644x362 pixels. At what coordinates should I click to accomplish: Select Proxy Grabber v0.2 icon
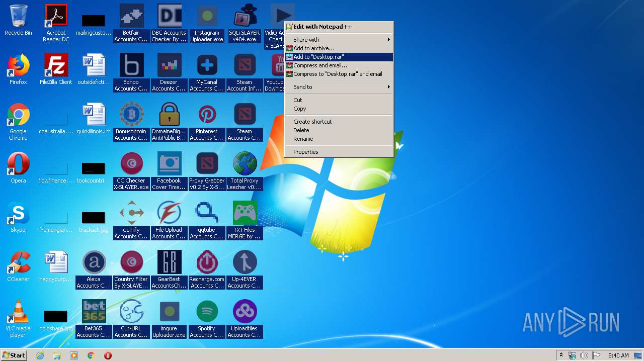(207, 171)
